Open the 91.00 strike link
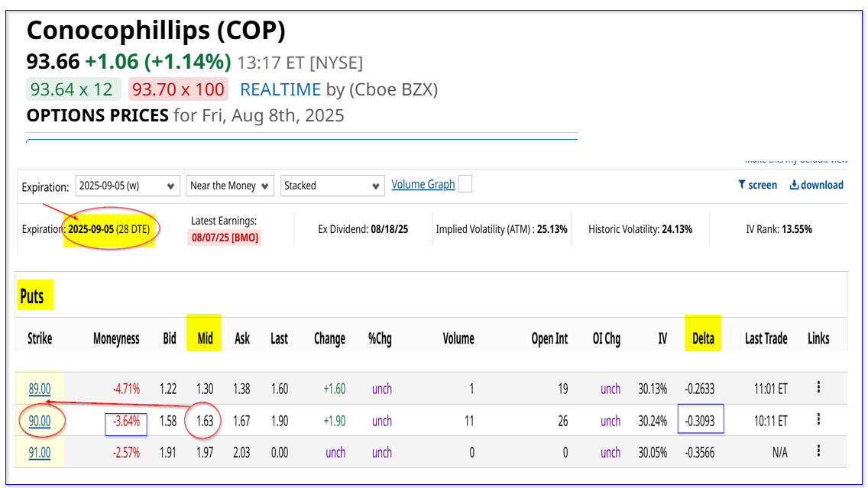Image resolution: width=868 pixels, height=488 pixels. point(39,453)
